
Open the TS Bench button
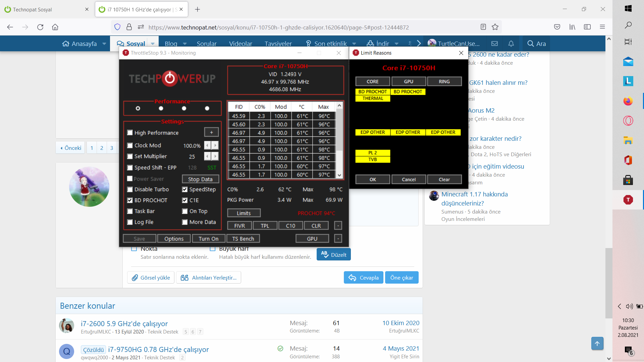coord(243,239)
